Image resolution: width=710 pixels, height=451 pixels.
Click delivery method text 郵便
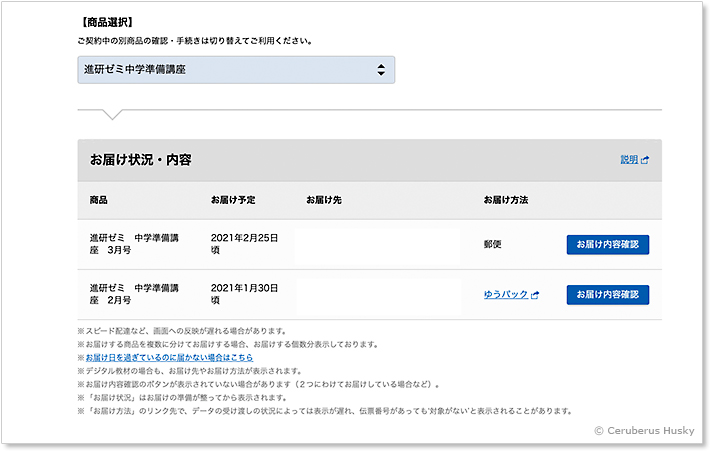coord(493,245)
